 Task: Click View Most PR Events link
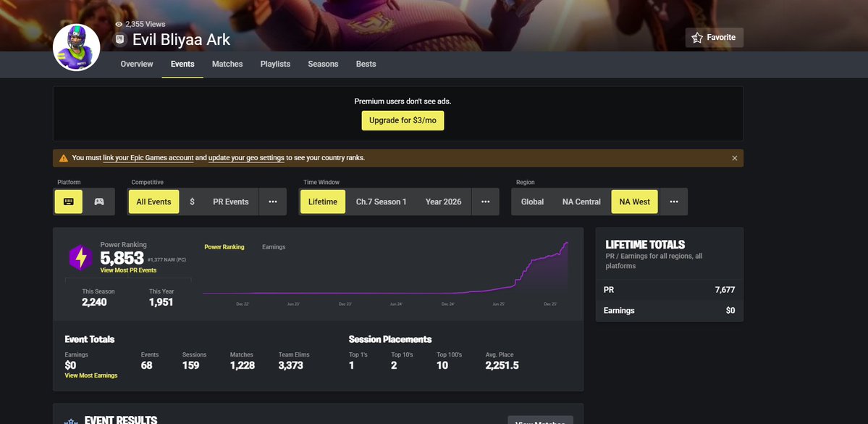click(x=128, y=270)
